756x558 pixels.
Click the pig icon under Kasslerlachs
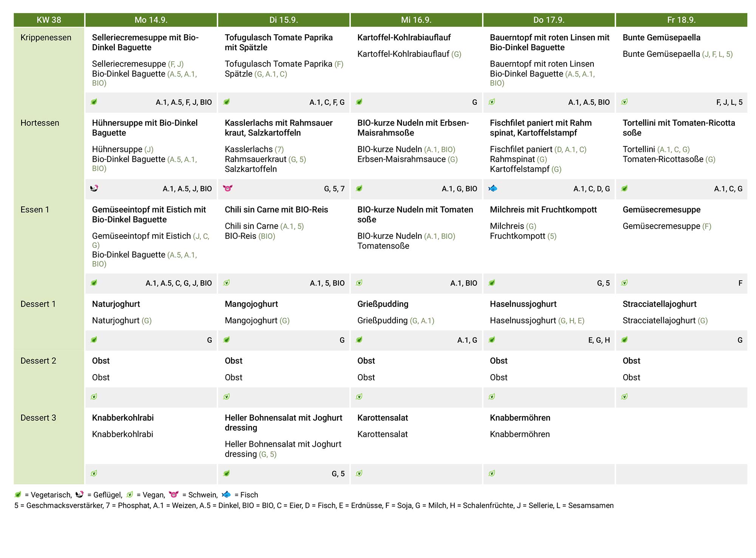[228, 188]
